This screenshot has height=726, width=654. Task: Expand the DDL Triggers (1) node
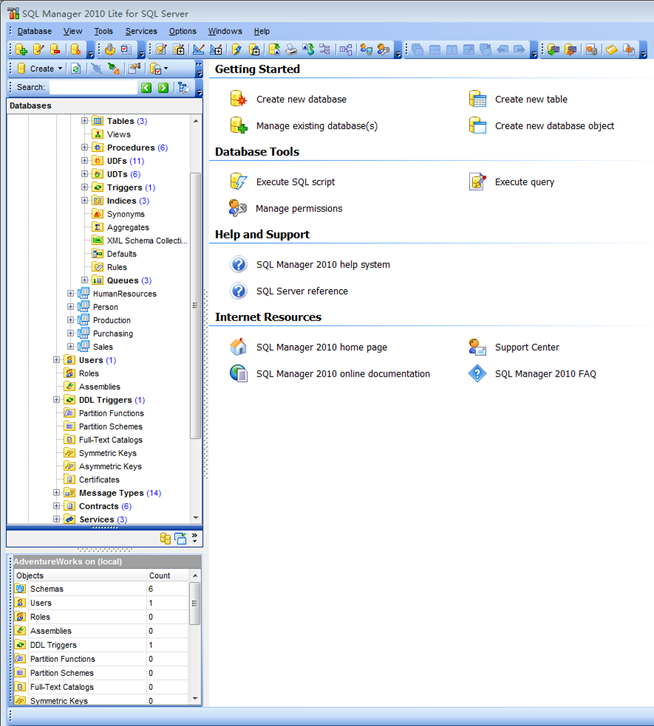coord(56,400)
